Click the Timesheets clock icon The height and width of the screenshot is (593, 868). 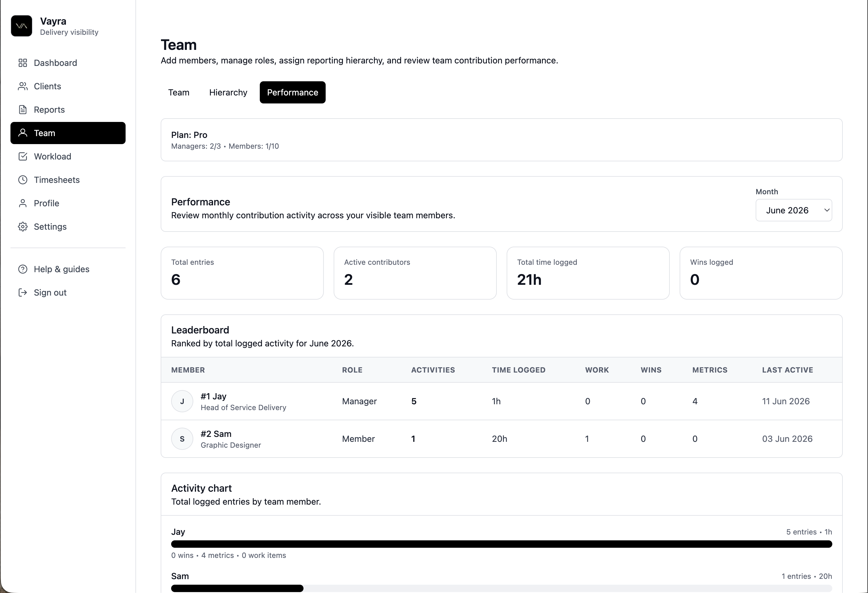pos(23,180)
